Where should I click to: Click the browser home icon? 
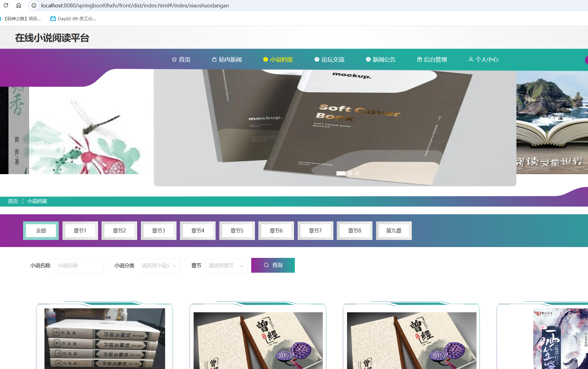[19, 5]
